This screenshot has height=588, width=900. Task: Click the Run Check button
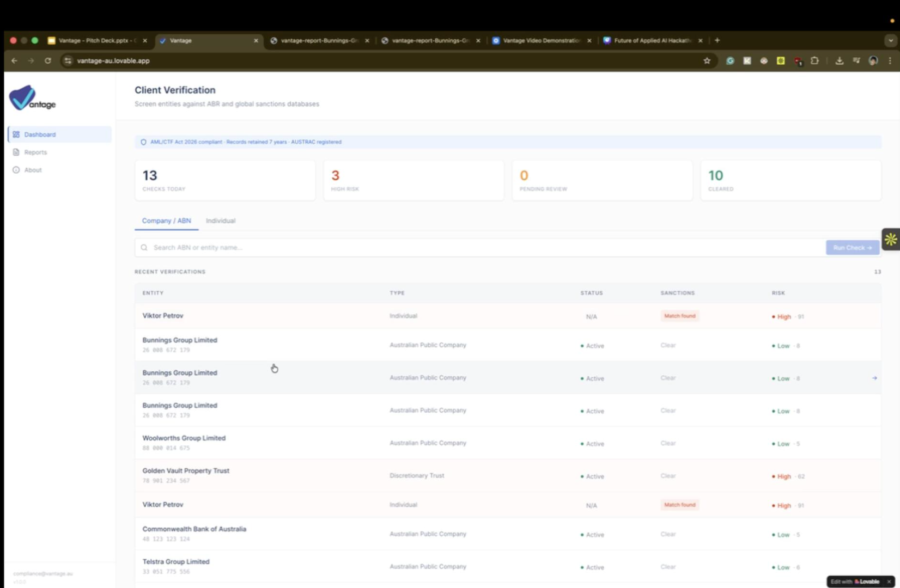pyautogui.click(x=853, y=247)
